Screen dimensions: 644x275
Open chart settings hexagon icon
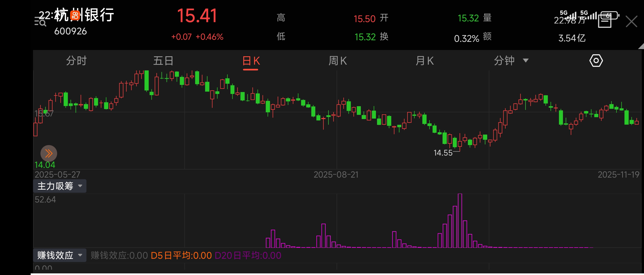tap(596, 61)
